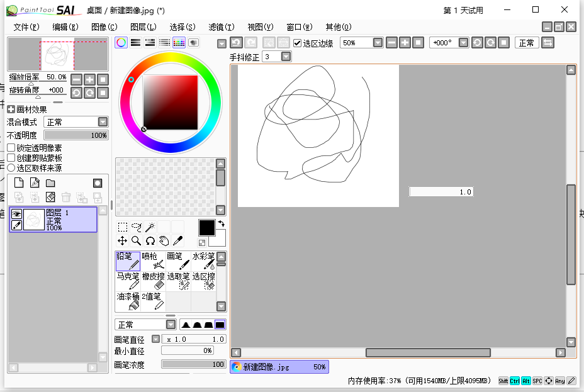Select the 水彩笔 watercolor tool
Image resolution: width=584 pixels, height=392 pixels.
click(203, 261)
